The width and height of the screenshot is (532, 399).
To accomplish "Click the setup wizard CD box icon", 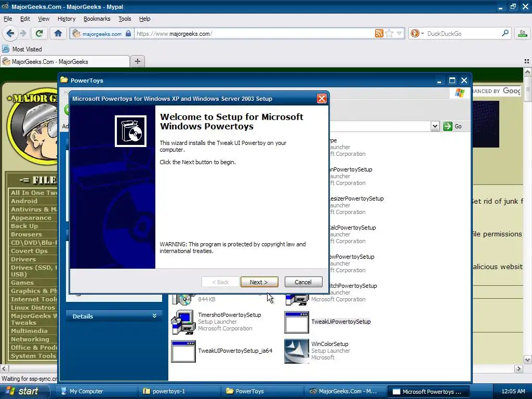I will coord(130,131).
